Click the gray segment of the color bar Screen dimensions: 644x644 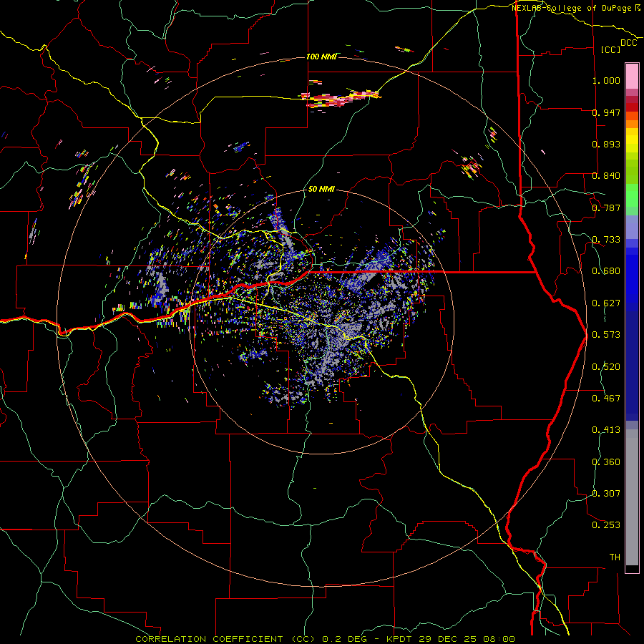point(632,497)
